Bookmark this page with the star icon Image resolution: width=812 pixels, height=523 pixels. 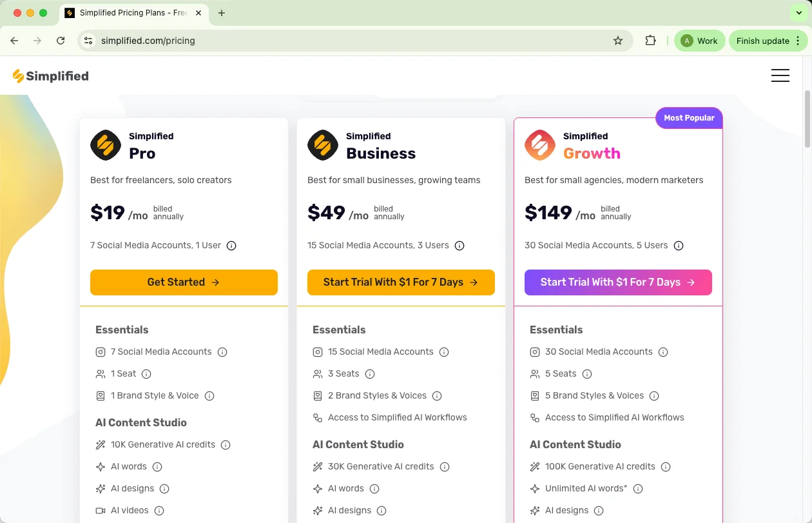(x=618, y=41)
